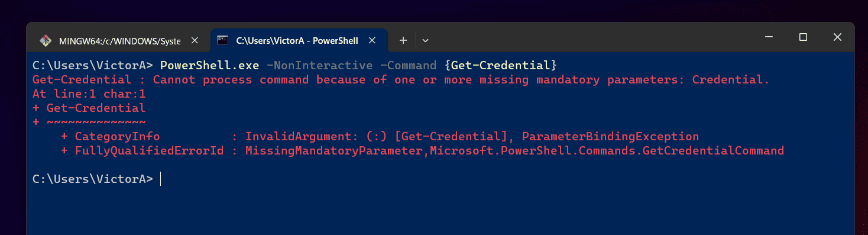868x235 pixels.
Task: Click the PowerShell console icon on active tab
Action: 222,41
